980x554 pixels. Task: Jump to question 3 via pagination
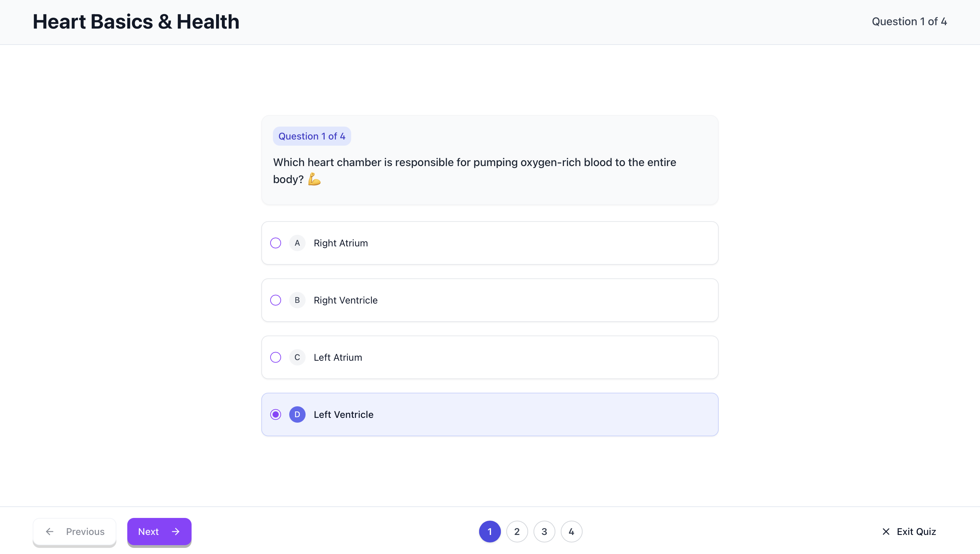544,532
